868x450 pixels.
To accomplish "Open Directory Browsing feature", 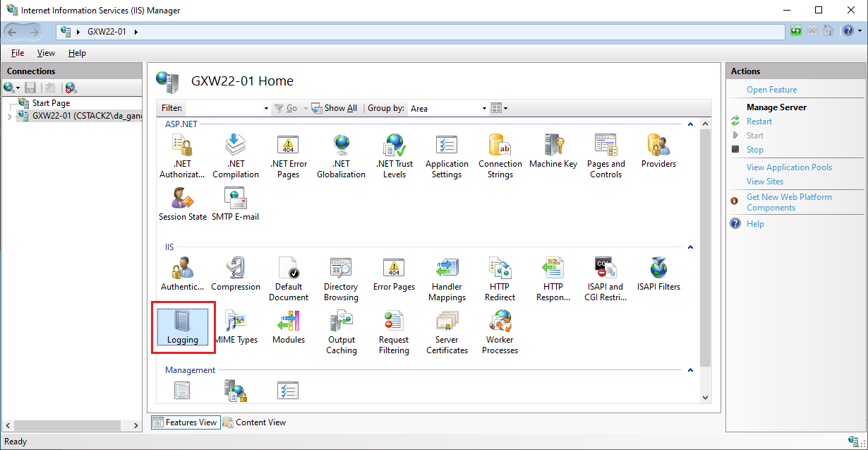I will [342, 279].
